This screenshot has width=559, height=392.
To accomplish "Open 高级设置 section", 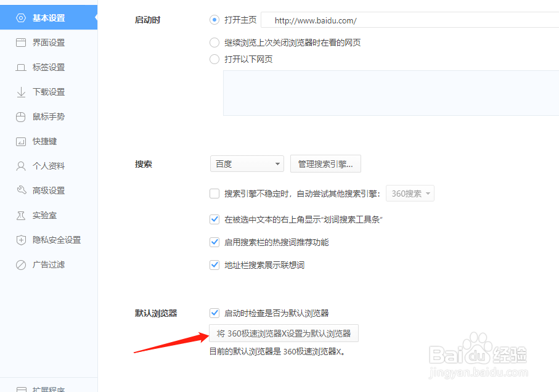I will (x=49, y=190).
